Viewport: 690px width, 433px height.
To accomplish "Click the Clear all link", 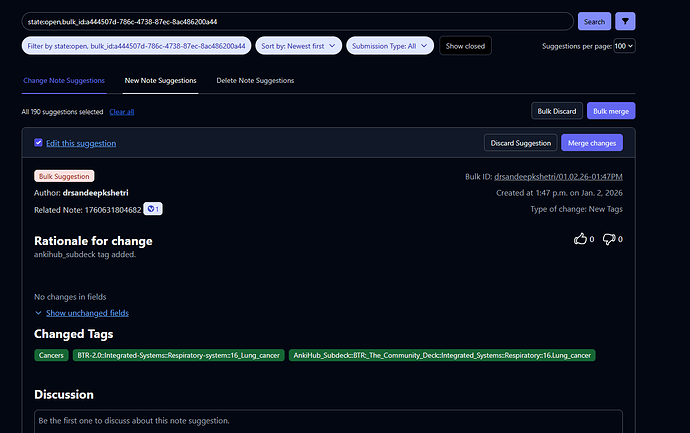I will [x=122, y=112].
